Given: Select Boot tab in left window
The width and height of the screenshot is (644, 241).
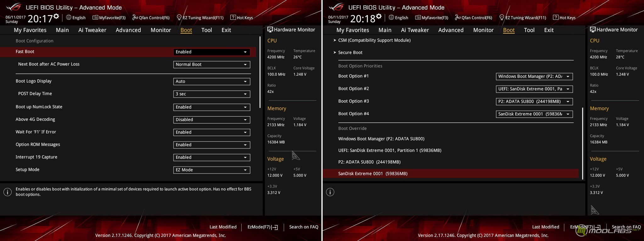Looking at the screenshot, I should pos(186,30).
